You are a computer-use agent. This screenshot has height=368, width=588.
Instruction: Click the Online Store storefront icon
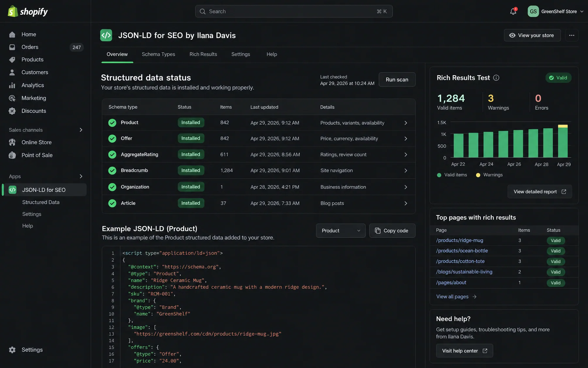[12, 142]
